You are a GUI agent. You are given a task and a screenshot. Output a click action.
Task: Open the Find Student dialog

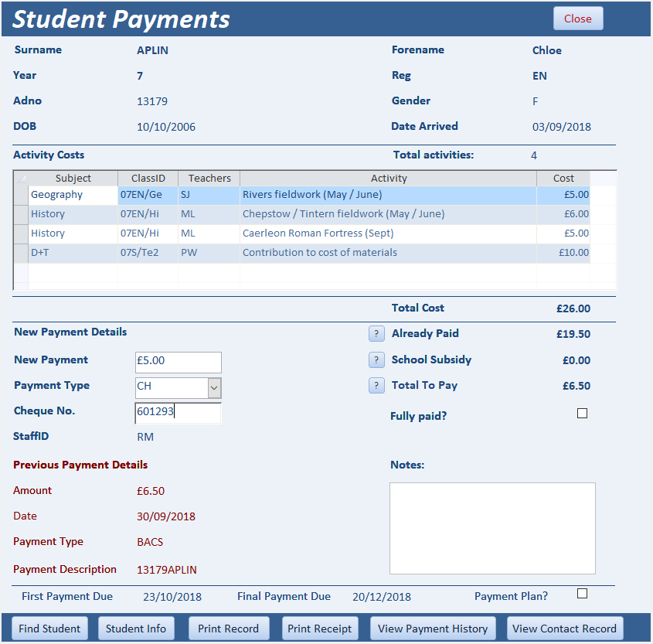pos(49,629)
